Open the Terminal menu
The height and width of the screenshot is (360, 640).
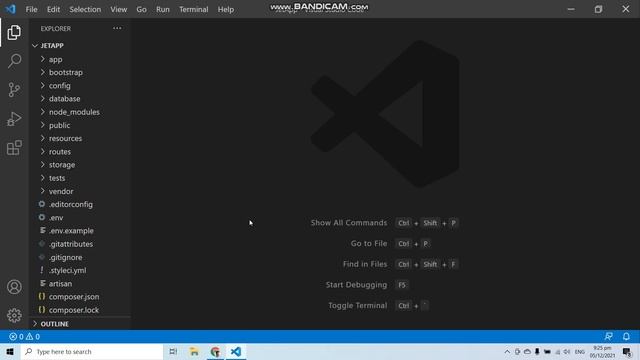click(193, 9)
